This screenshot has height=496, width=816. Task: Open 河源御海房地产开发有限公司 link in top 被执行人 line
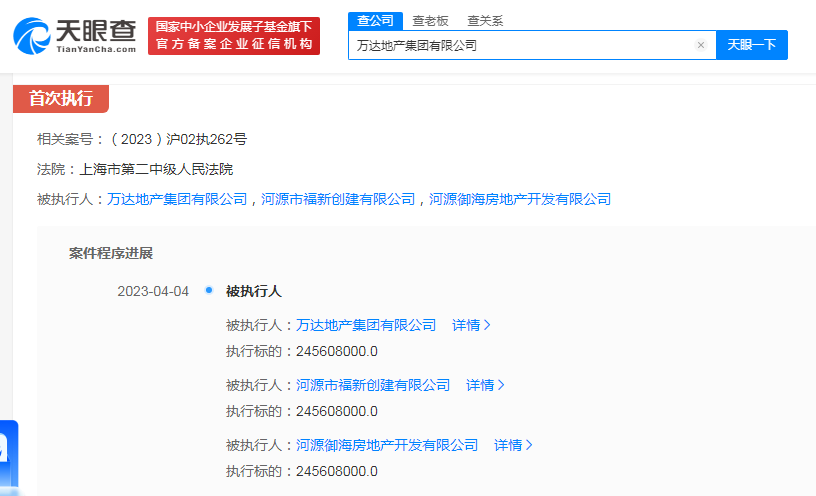(520, 199)
